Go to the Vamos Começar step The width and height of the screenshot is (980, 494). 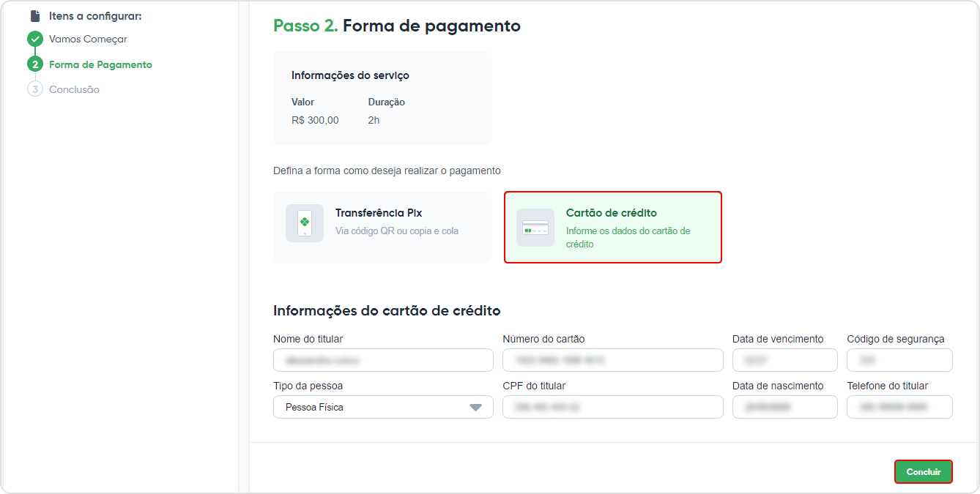(88, 40)
